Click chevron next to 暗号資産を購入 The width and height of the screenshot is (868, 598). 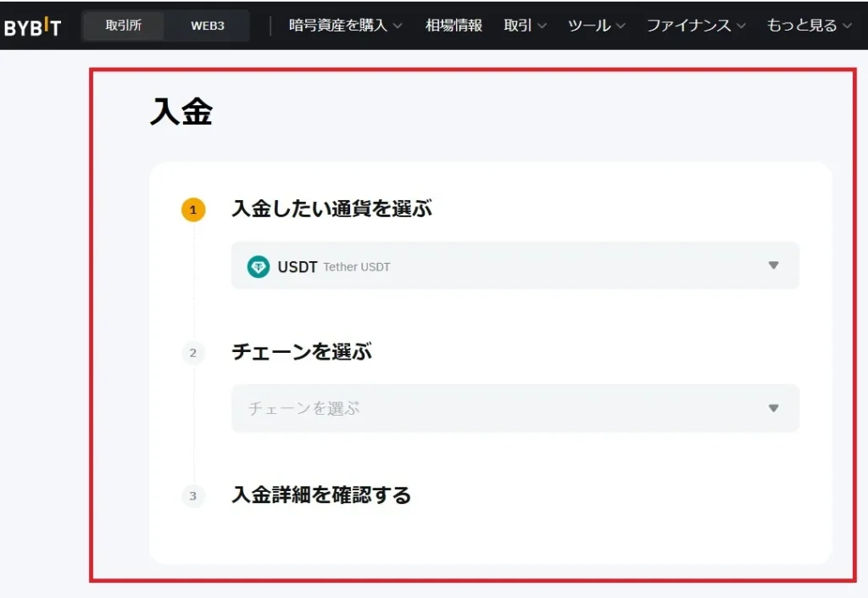[x=397, y=25]
